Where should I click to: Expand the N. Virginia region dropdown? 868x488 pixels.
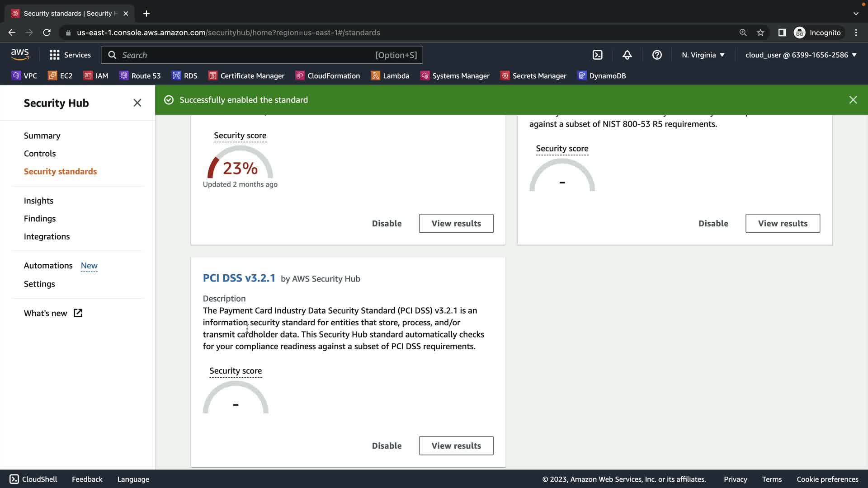click(x=703, y=55)
